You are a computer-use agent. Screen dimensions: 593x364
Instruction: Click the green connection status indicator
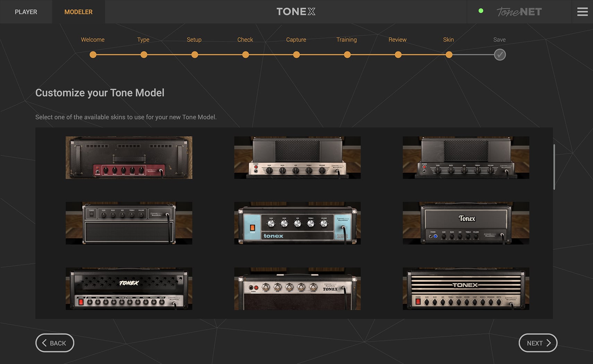[481, 10]
